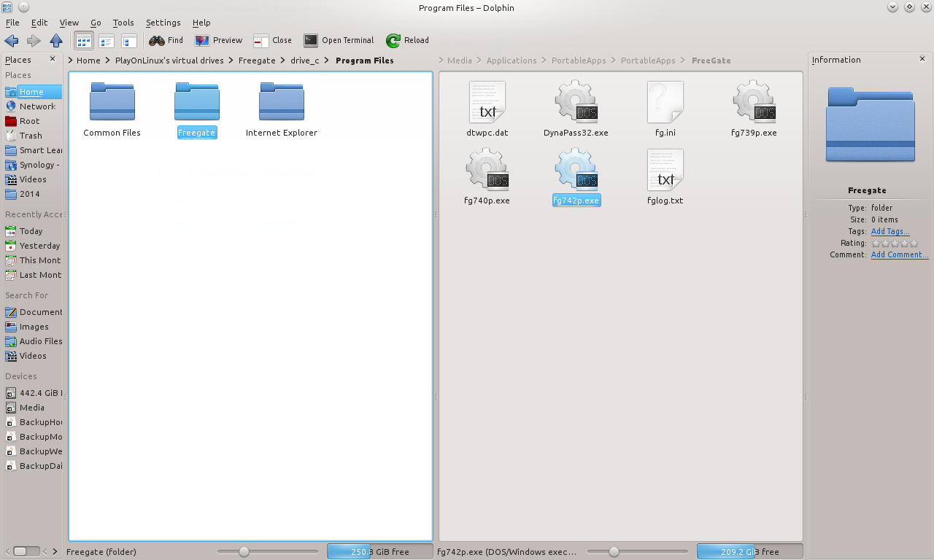The height and width of the screenshot is (560, 934).
Task: Select the Internet Explorer folder
Action: [x=282, y=109]
